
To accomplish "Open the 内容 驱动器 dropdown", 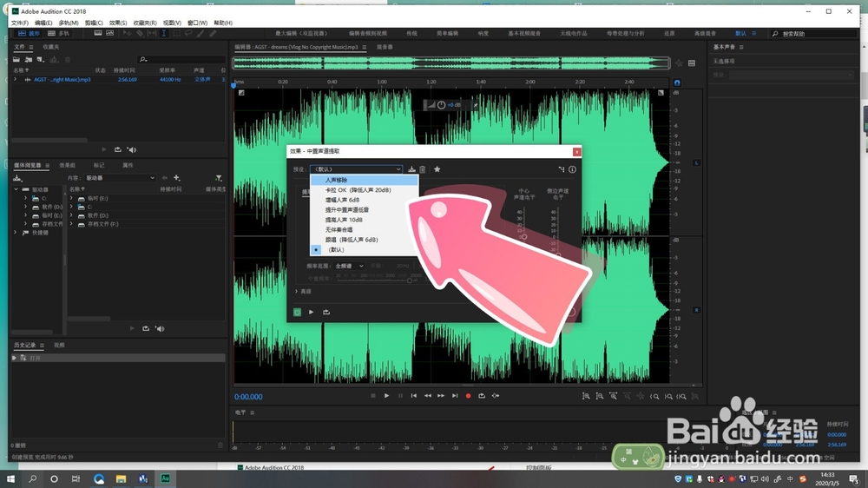I will point(120,178).
